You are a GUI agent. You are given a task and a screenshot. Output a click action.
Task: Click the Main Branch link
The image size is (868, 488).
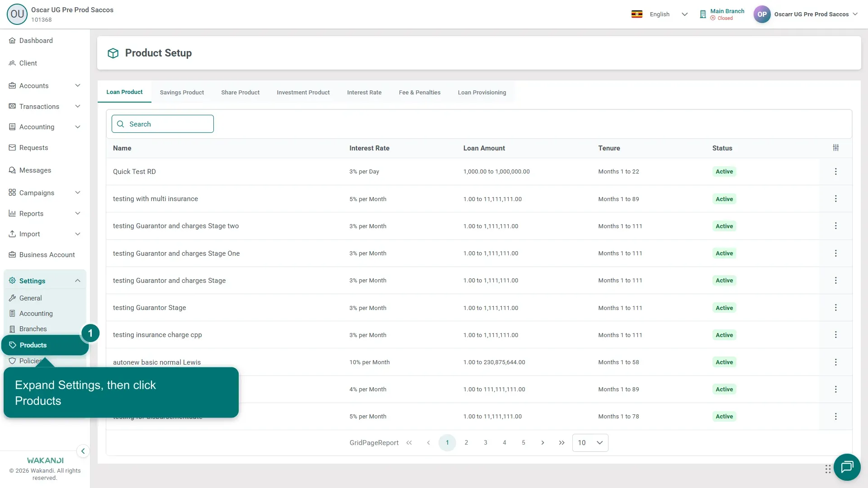tap(727, 11)
